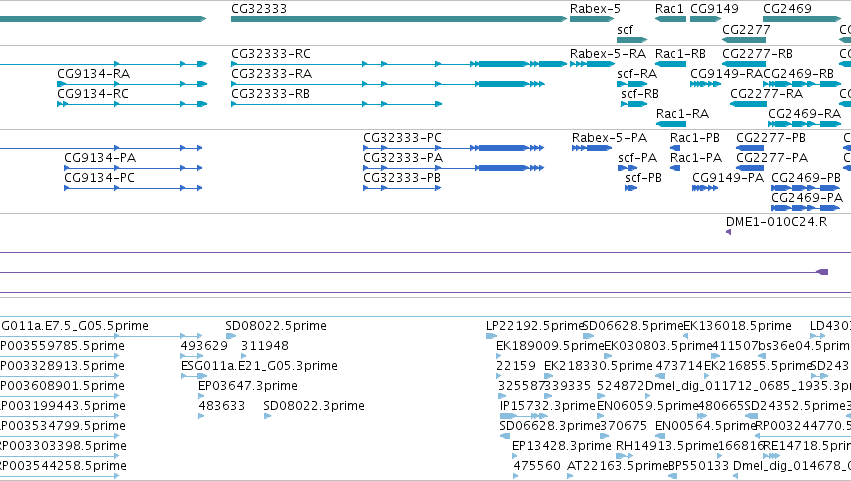The height and width of the screenshot is (481, 851).
Task: Click the EST labeled 493629
Action: pyautogui.click(x=204, y=346)
